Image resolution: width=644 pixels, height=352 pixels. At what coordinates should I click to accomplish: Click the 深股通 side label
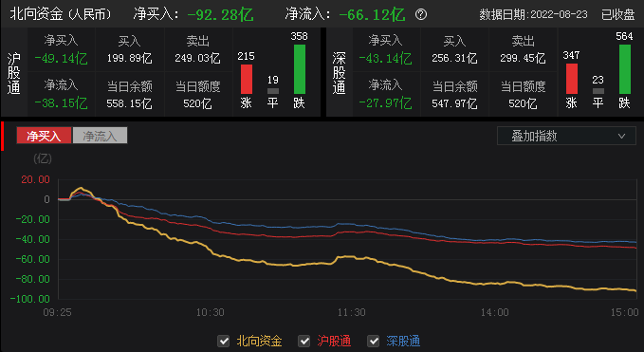click(x=340, y=73)
